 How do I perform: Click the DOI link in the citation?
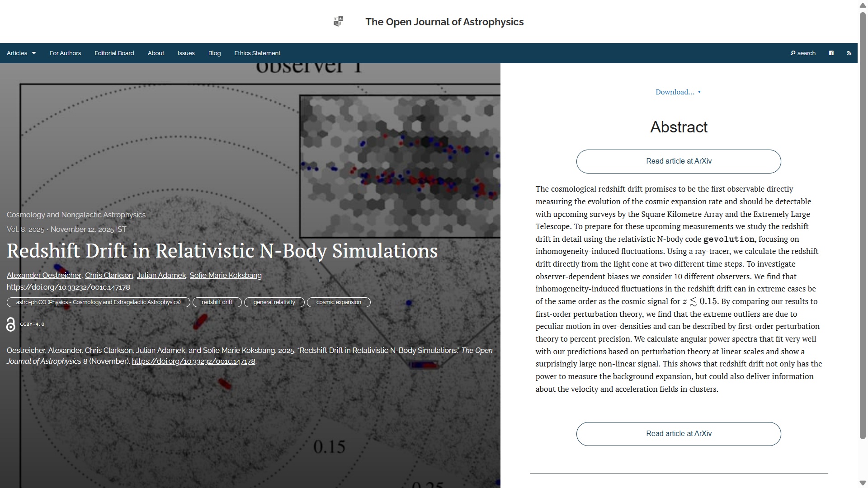193,361
